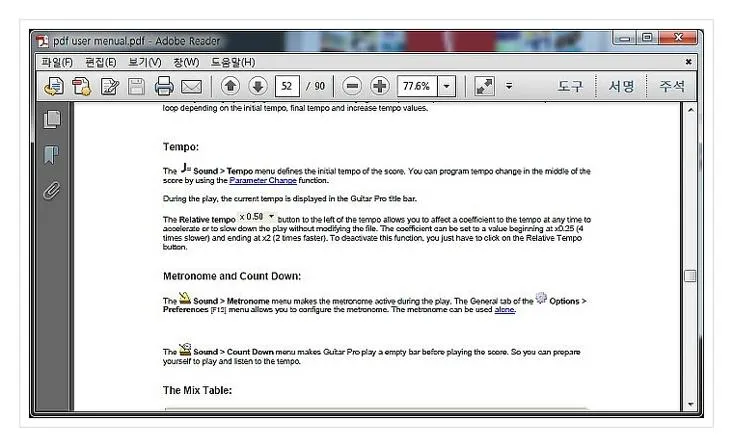Click the total page count '/ 90'
The image size is (733, 447).
[316, 86]
